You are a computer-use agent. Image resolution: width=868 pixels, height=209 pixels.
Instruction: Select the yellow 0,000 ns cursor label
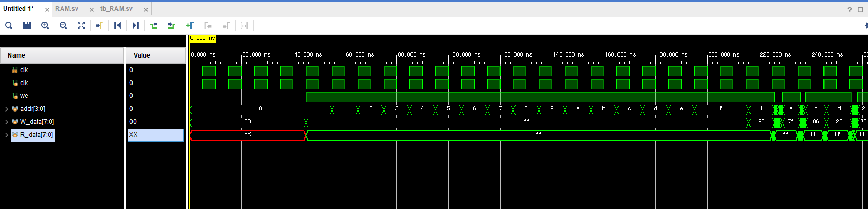click(202, 38)
